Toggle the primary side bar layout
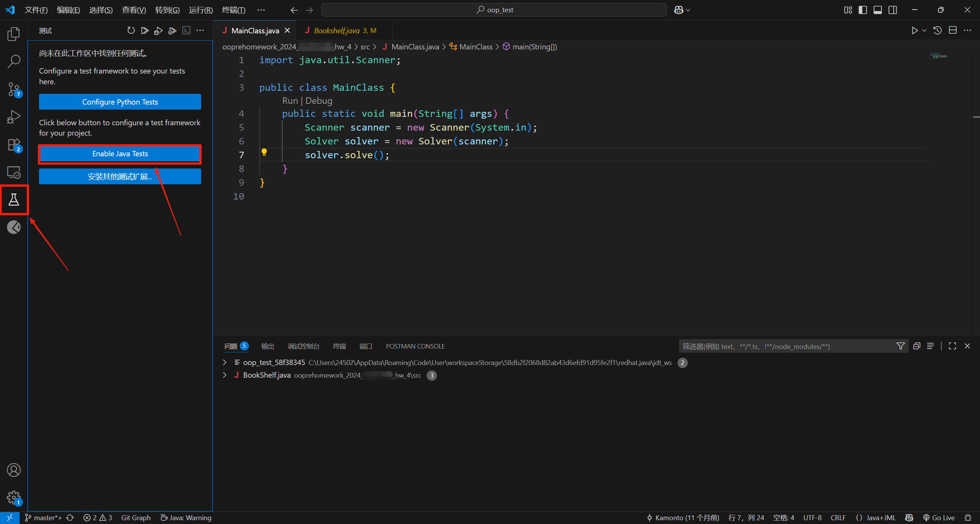The height and width of the screenshot is (524, 980). coord(862,10)
